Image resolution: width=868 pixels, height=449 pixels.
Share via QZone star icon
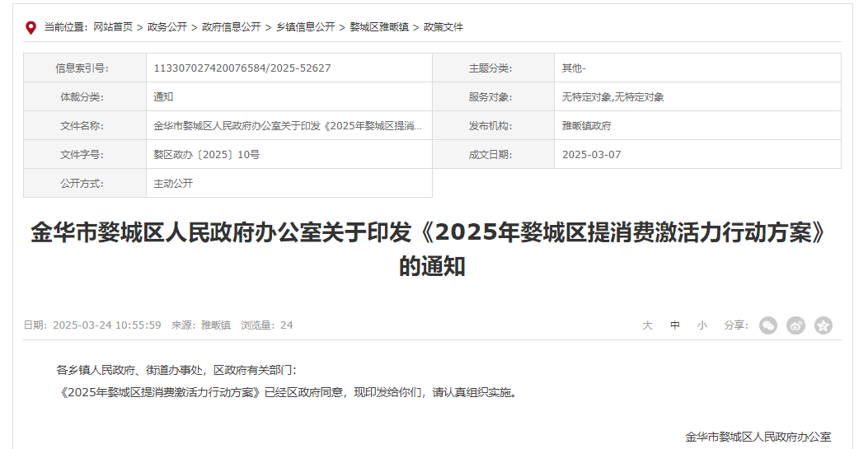[823, 325]
